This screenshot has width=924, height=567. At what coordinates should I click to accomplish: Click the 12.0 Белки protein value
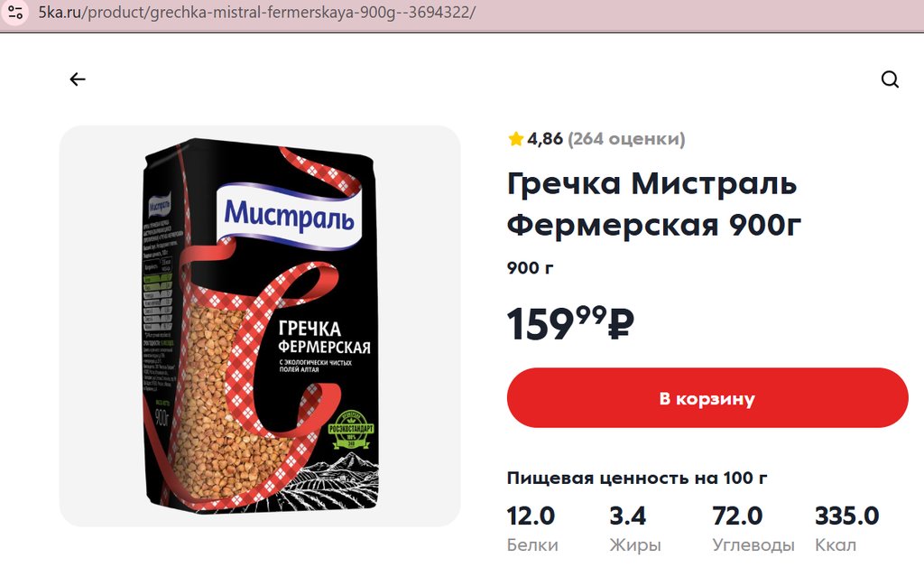531,516
